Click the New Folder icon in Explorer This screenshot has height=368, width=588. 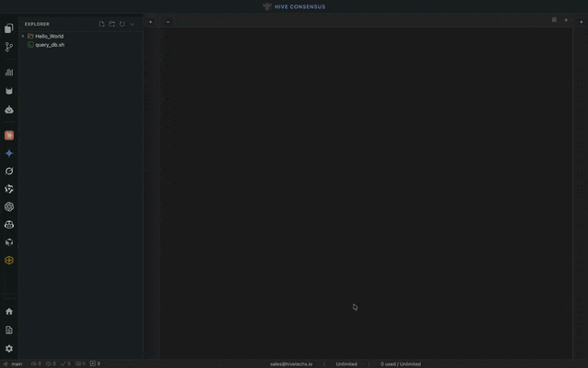[112, 24]
